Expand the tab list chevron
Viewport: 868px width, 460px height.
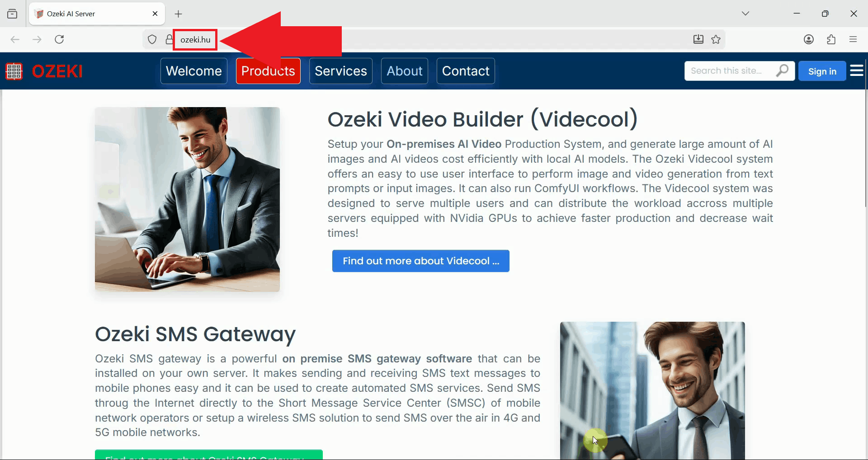coord(745,13)
